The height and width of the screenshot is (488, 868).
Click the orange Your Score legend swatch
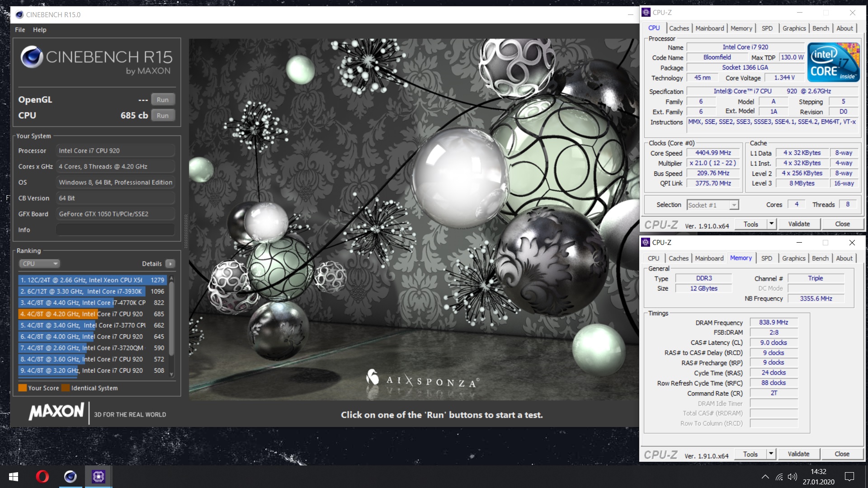pos(22,388)
